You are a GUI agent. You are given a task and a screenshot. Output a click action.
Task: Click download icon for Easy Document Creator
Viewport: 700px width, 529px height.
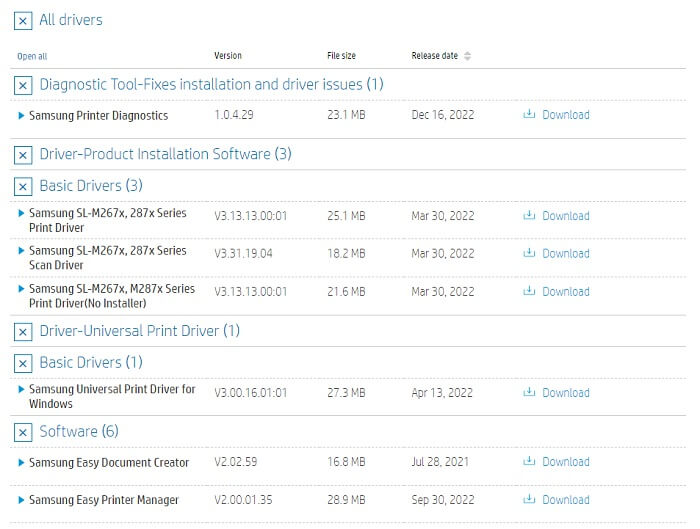point(529,461)
